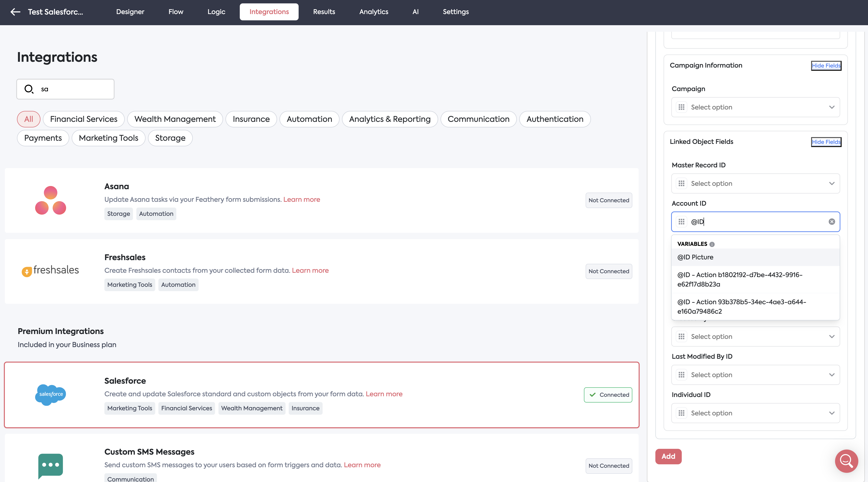Click the Custom SMS Messages icon

tap(51, 465)
